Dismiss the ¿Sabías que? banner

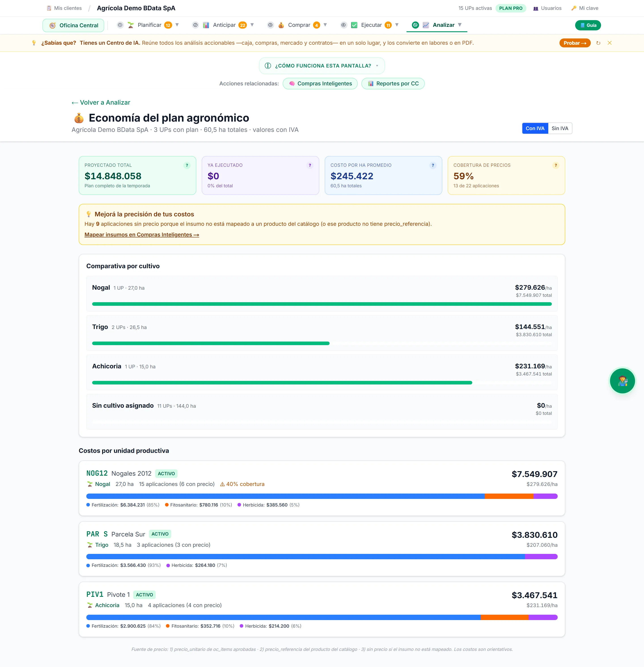(610, 43)
